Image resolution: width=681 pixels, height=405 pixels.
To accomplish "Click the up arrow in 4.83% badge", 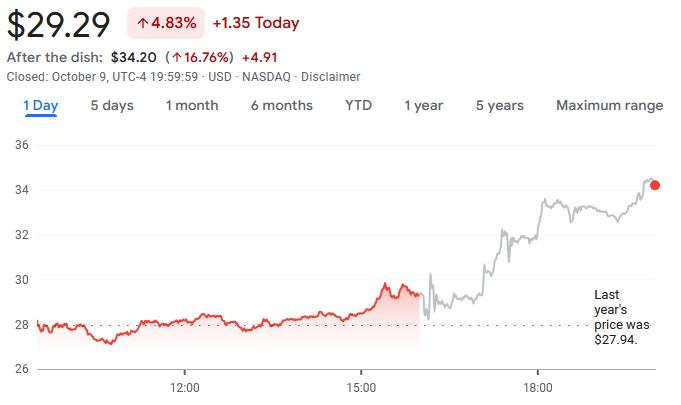I will 143,23.
